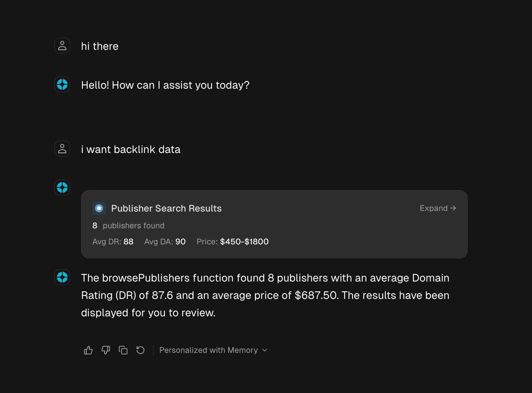This screenshot has height=393, width=532.
Task: Regenerate the response with the retry icon
Action: (x=141, y=350)
